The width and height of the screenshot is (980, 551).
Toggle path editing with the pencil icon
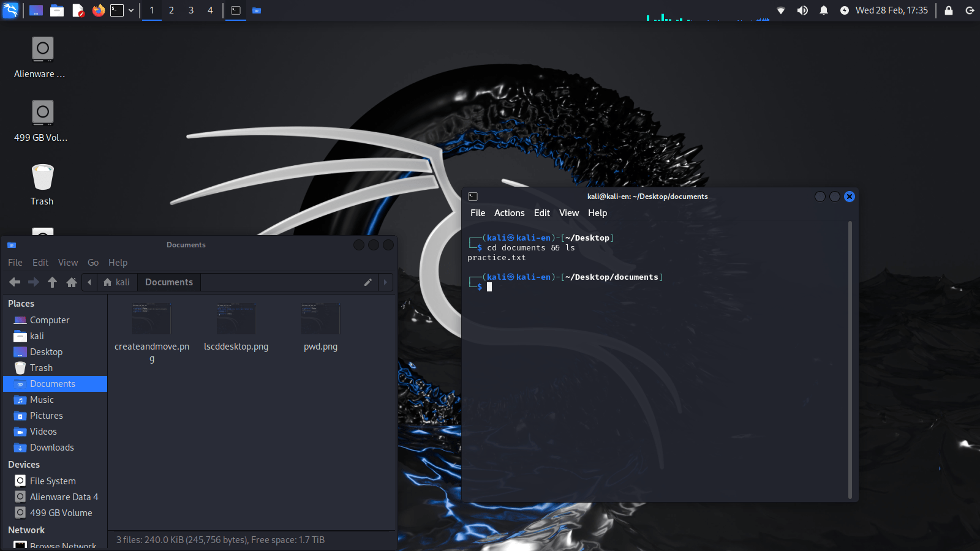point(368,282)
